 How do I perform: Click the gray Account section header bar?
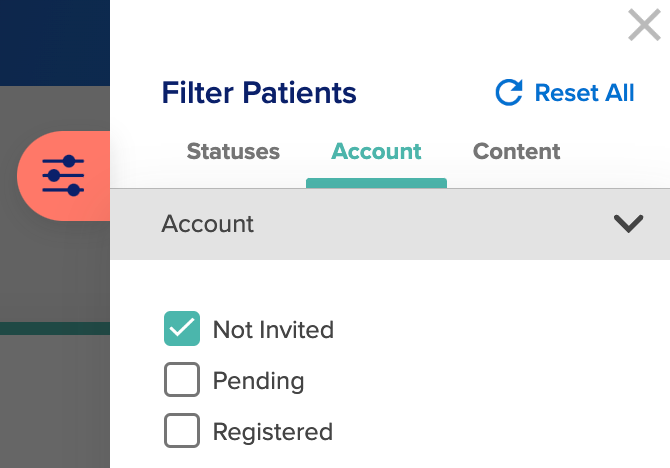390,224
